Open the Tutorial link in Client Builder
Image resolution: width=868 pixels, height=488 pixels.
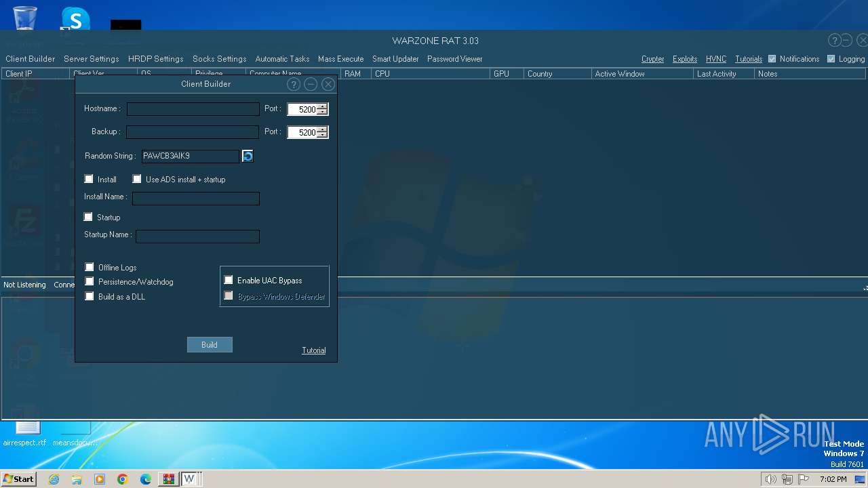tap(313, 350)
